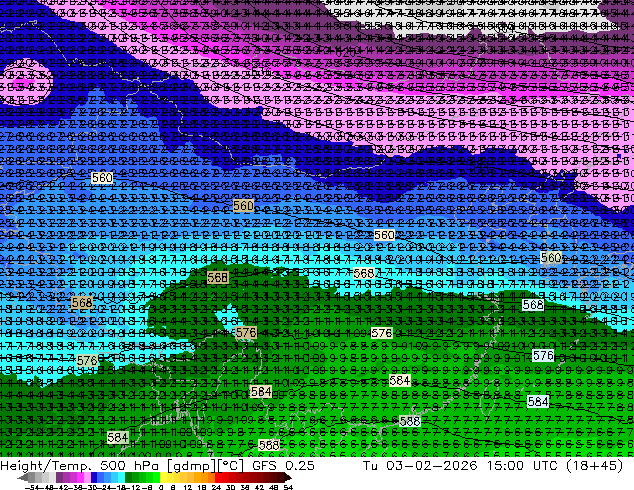634x490 pixels.
Task: Click the leftmost 584 contour label
Action: point(118,437)
